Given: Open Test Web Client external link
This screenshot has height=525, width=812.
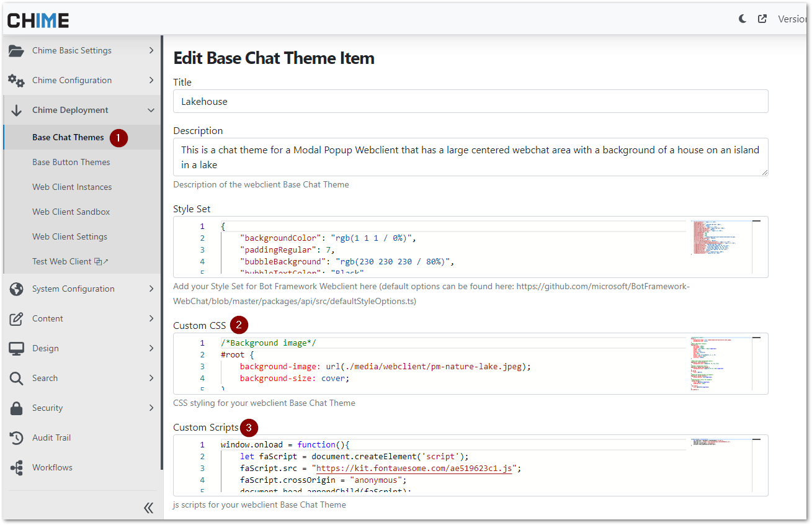Looking at the screenshot, I should [70, 261].
